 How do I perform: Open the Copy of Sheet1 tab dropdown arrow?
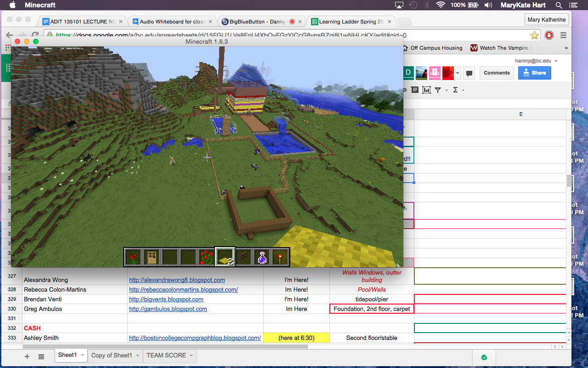coord(138,356)
